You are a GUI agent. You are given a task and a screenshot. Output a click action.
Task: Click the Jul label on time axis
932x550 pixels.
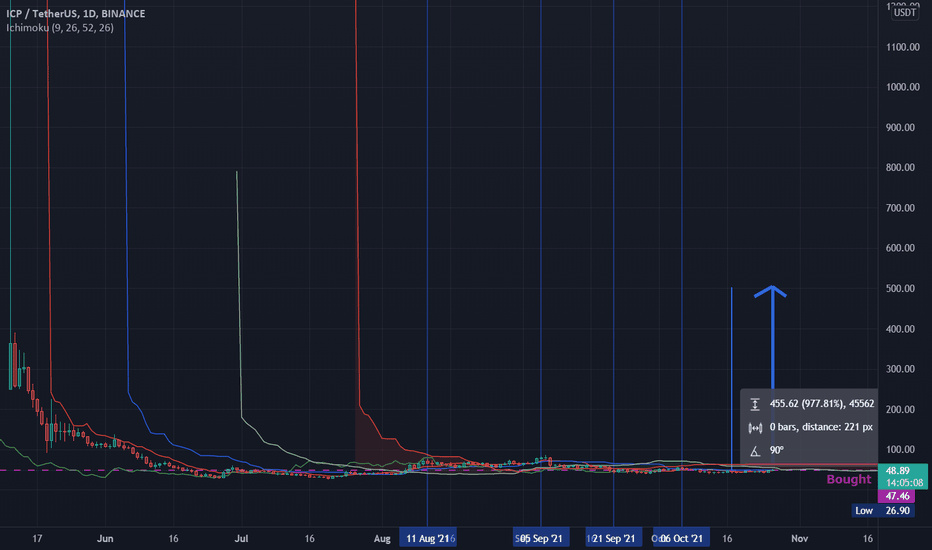pyautogui.click(x=241, y=539)
